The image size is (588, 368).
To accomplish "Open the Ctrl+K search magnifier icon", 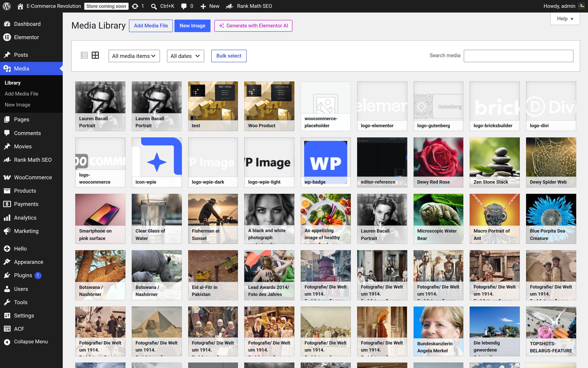I will [154, 6].
